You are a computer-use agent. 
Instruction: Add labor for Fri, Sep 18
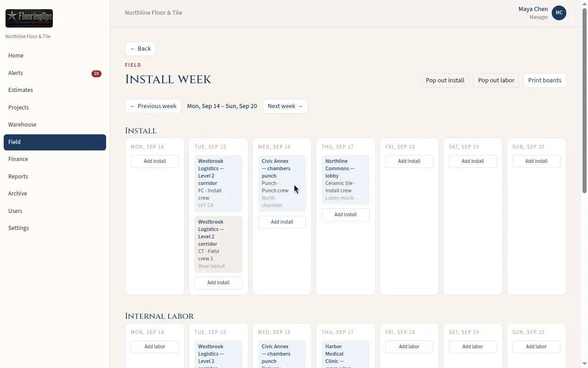pos(409,347)
